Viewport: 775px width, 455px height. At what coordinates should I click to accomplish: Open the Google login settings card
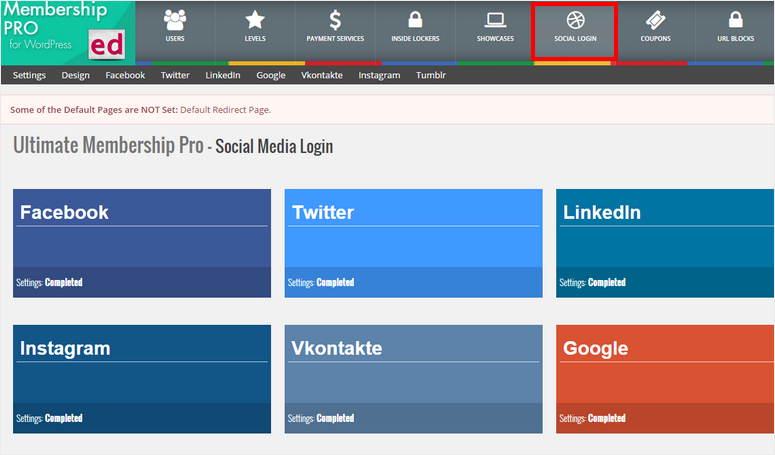click(x=665, y=379)
